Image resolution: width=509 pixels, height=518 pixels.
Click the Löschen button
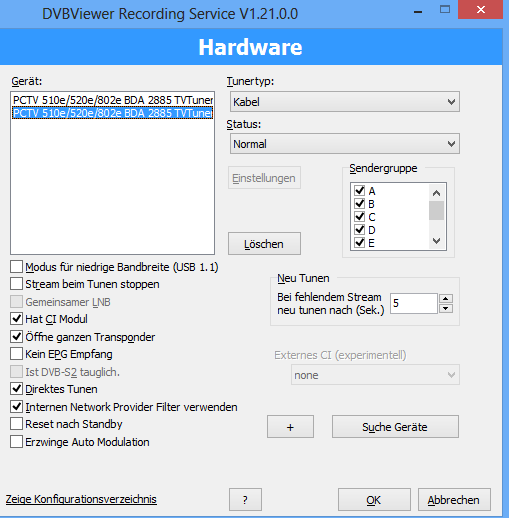264,244
